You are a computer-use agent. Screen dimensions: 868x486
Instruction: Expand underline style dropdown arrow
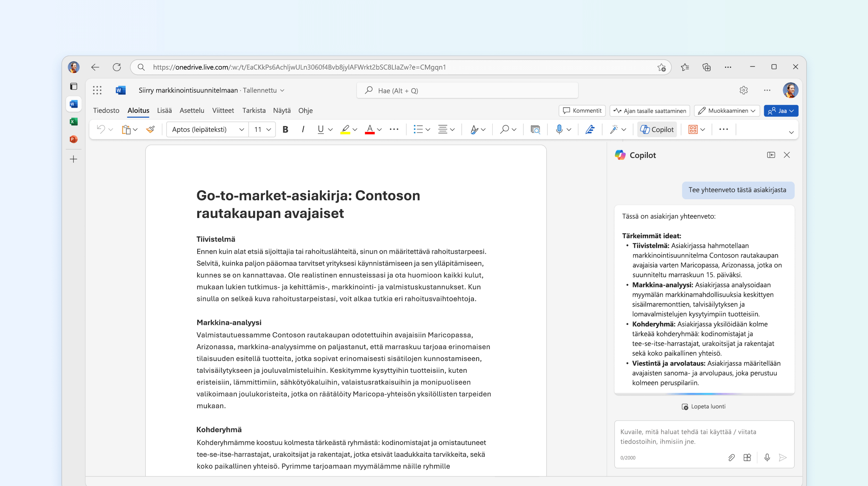(330, 129)
